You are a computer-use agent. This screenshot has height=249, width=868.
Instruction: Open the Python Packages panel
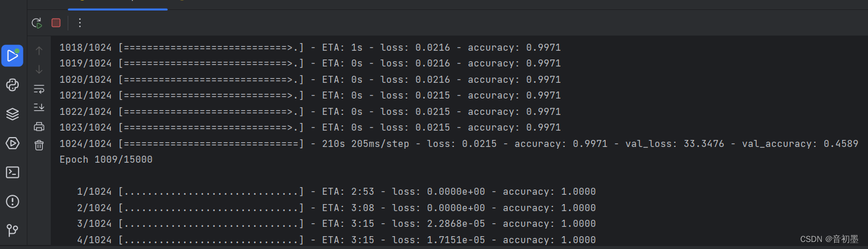[x=12, y=114]
